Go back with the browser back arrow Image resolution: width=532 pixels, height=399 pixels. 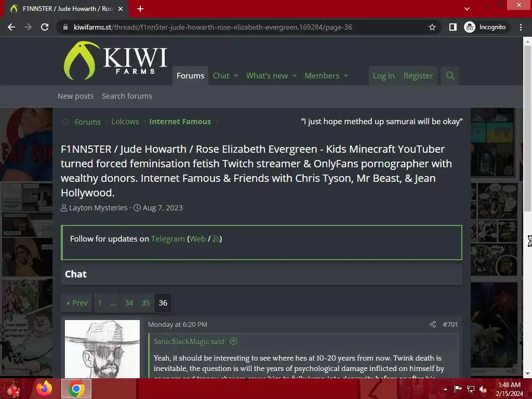(x=11, y=27)
